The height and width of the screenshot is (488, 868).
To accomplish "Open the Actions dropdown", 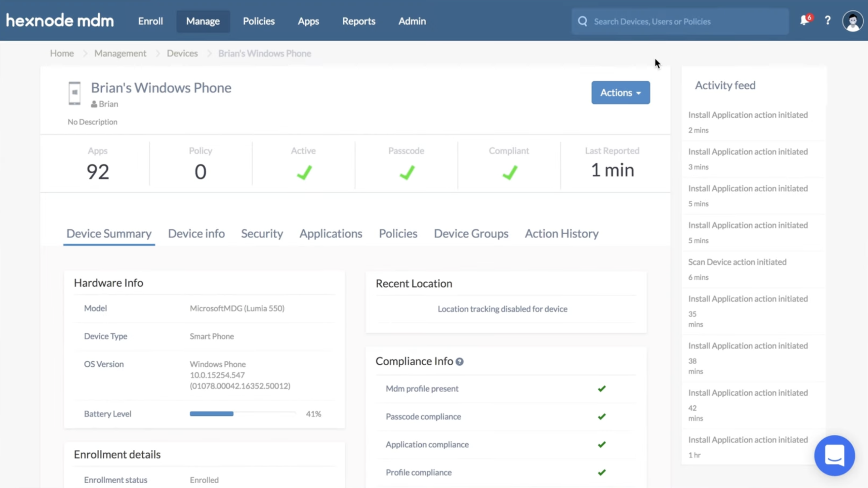I will point(620,92).
